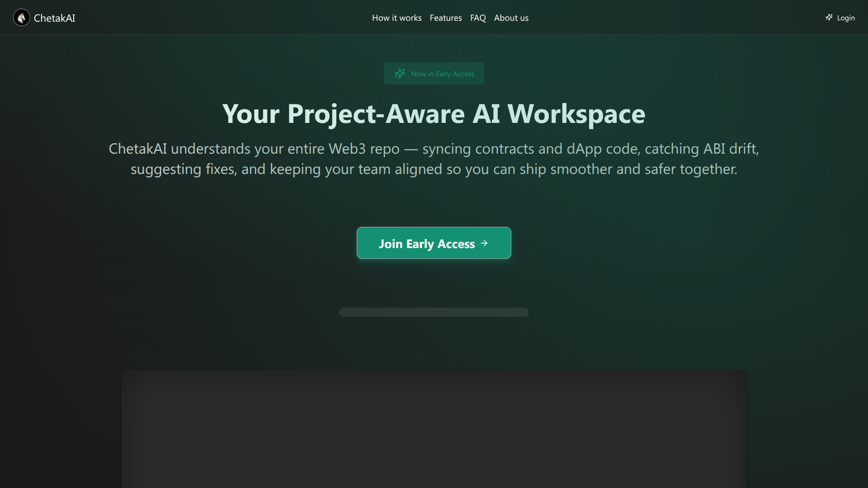The height and width of the screenshot is (488, 868).
Task: Click the word Your in the headline
Action: point(251,114)
